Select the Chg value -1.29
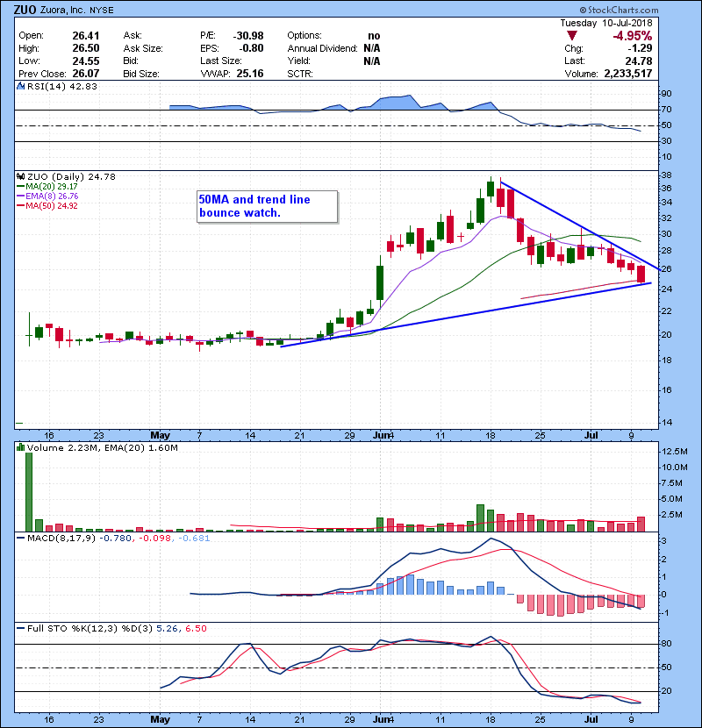The height and width of the screenshot is (728, 702). point(640,48)
